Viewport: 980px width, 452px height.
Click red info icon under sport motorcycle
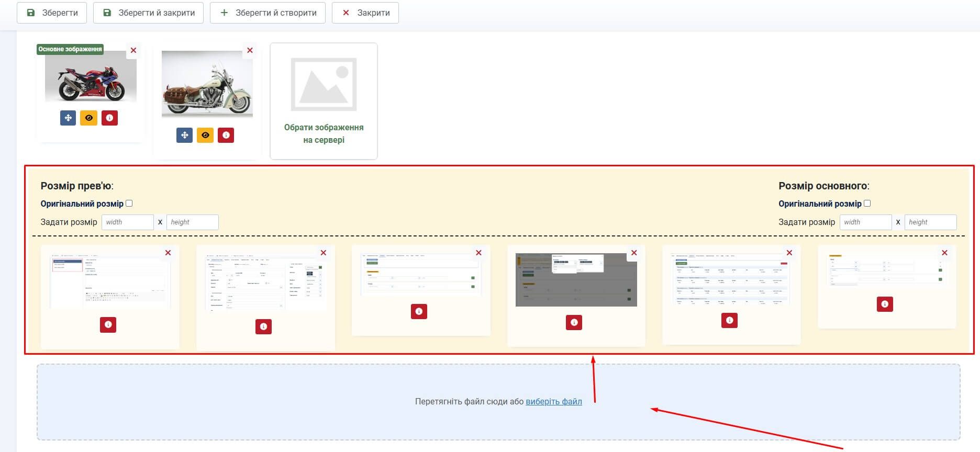(x=109, y=118)
